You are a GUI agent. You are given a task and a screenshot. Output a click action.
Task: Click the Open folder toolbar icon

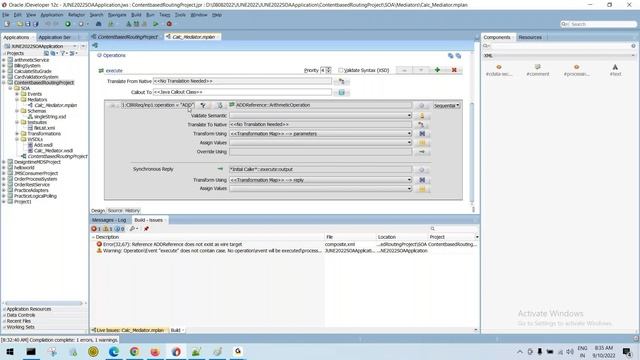19,24
